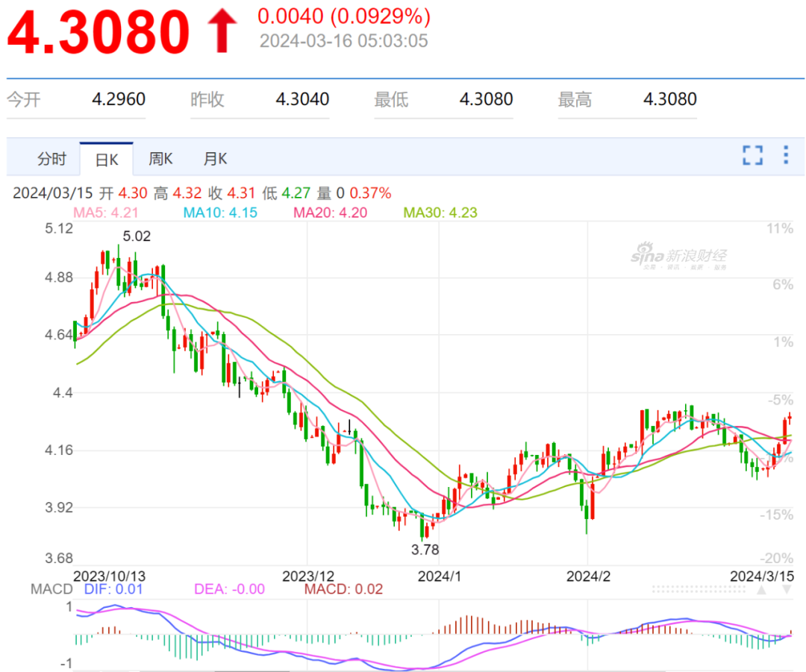Click the large 4.3080 current price

pos(99,32)
